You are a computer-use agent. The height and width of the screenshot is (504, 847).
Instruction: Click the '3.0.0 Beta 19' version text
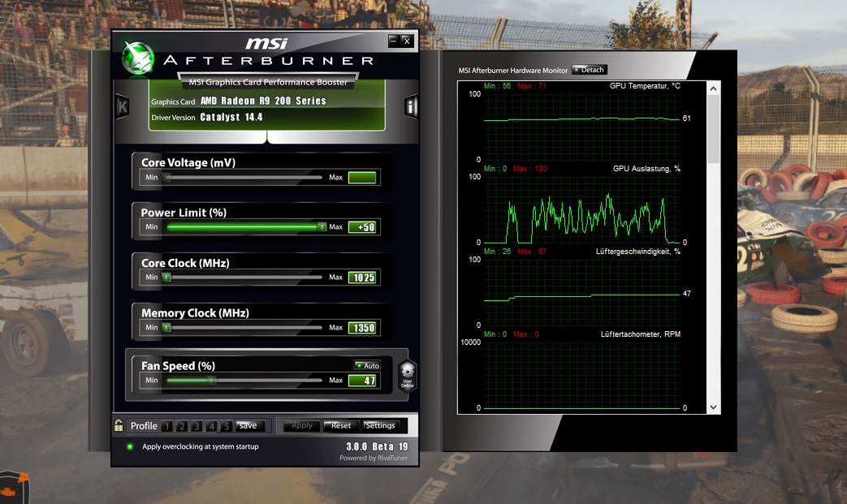(x=377, y=446)
